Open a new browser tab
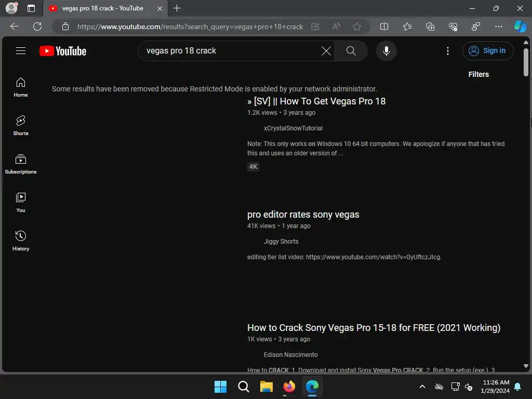The width and height of the screenshot is (532, 399). tap(177, 8)
